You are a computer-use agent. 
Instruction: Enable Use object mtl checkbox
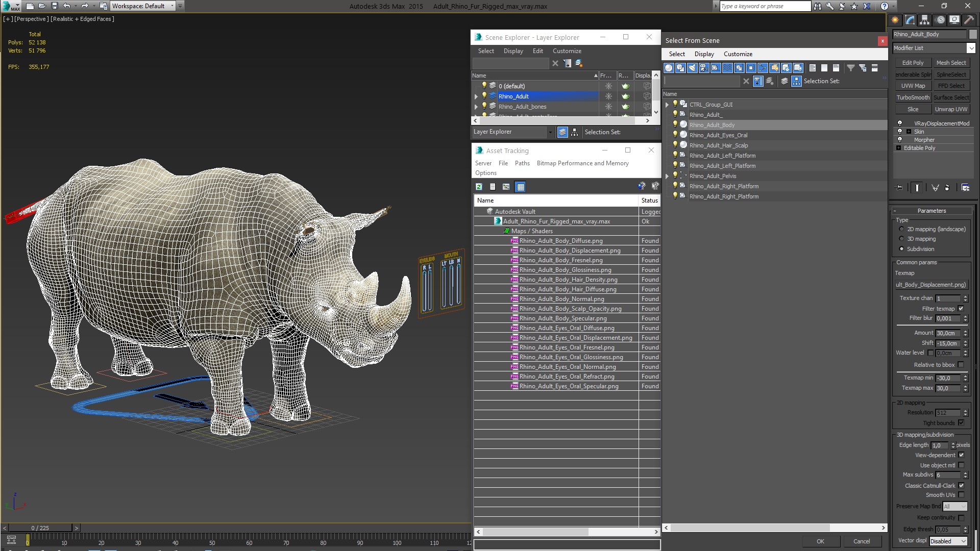(961, 465)
